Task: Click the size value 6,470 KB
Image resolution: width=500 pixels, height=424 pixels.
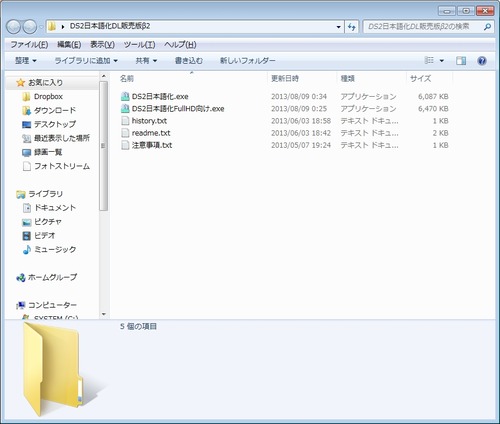Action: [433, 108]
